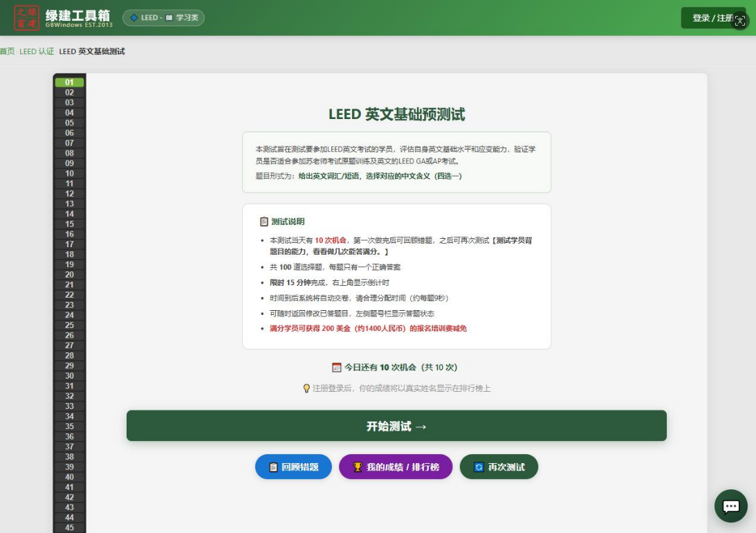This screenshot has width=756, height=533.
Task: Jump to question 03
Action: (69, 102)
